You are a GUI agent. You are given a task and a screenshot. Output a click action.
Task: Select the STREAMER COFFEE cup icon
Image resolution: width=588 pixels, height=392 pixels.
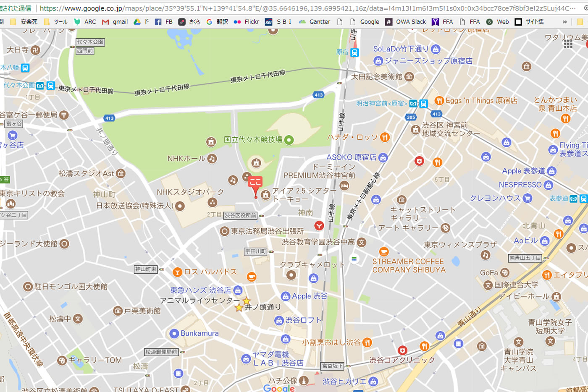[x=384, y=252]
